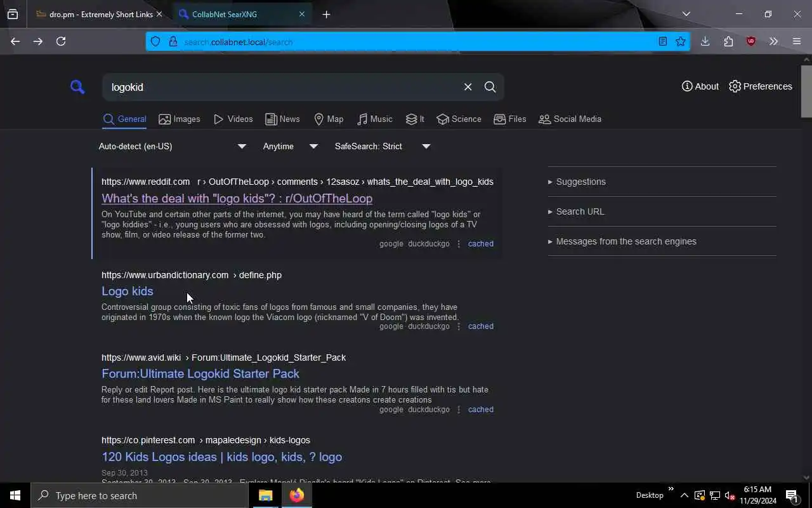Open "What's the deal with logo kids" result
The image size is (812, 508).
coord(237,198)
